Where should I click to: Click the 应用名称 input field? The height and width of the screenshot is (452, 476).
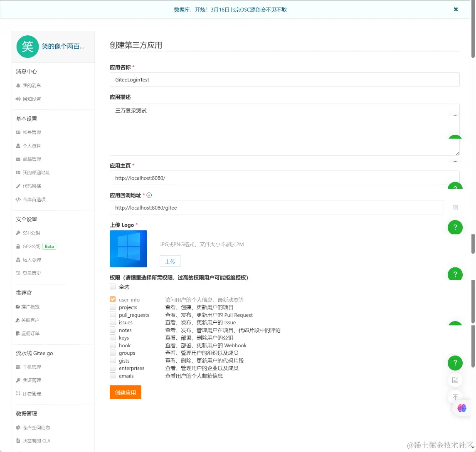pos(284,80)
